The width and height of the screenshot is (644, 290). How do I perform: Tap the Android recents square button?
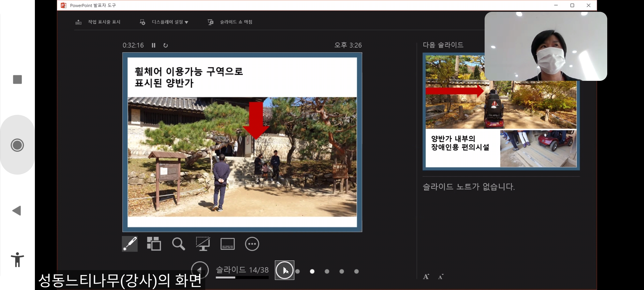(17, 79)
